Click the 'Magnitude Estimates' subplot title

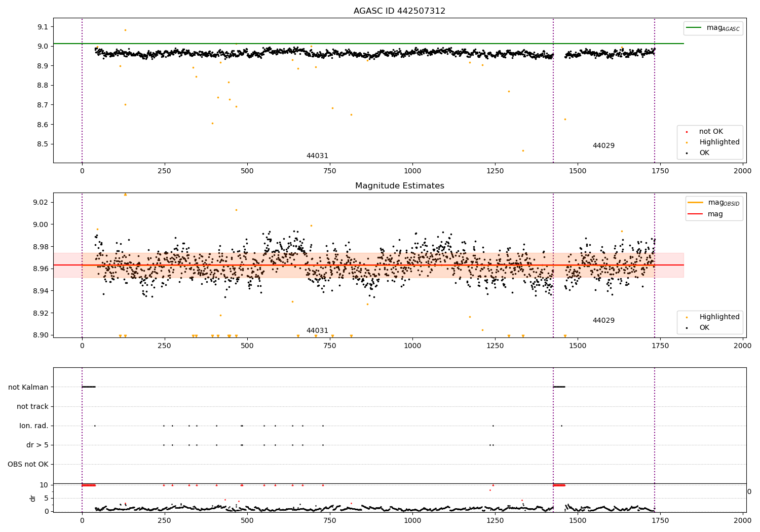pyautogui.click(x=399, y=186)
